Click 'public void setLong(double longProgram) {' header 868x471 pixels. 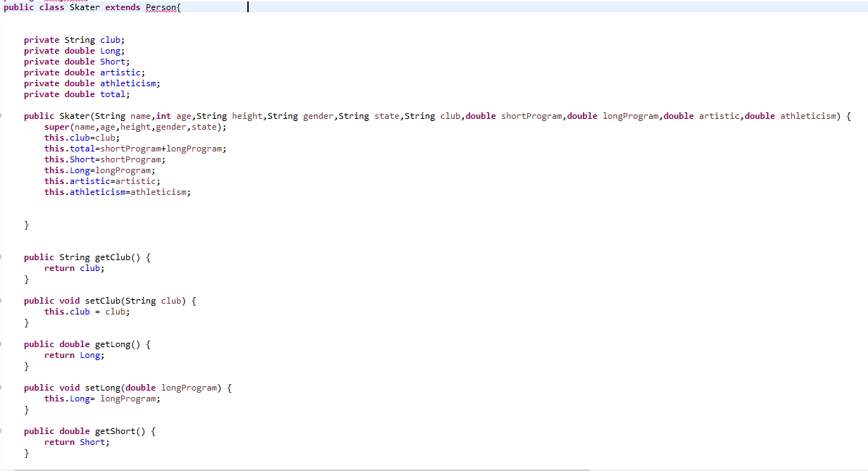click(128, 388)
